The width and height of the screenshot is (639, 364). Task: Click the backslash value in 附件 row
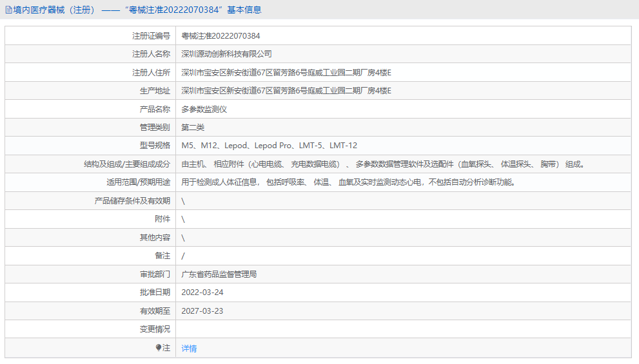coord(183,219)
